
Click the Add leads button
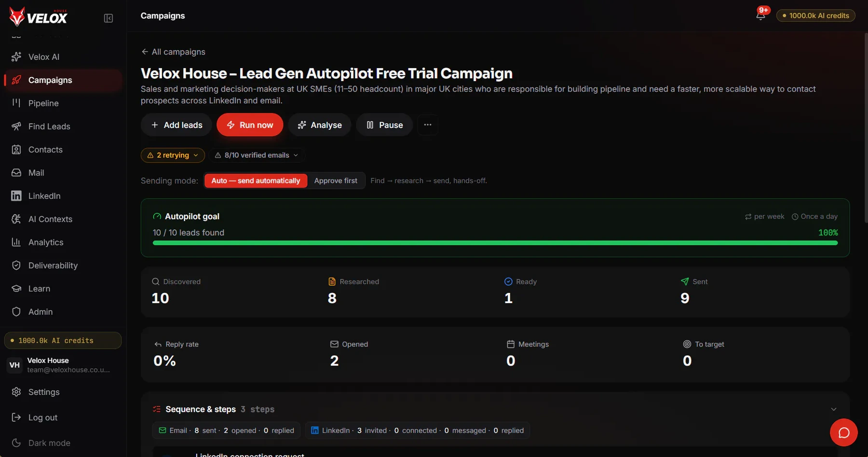click(x=176, y=125)
